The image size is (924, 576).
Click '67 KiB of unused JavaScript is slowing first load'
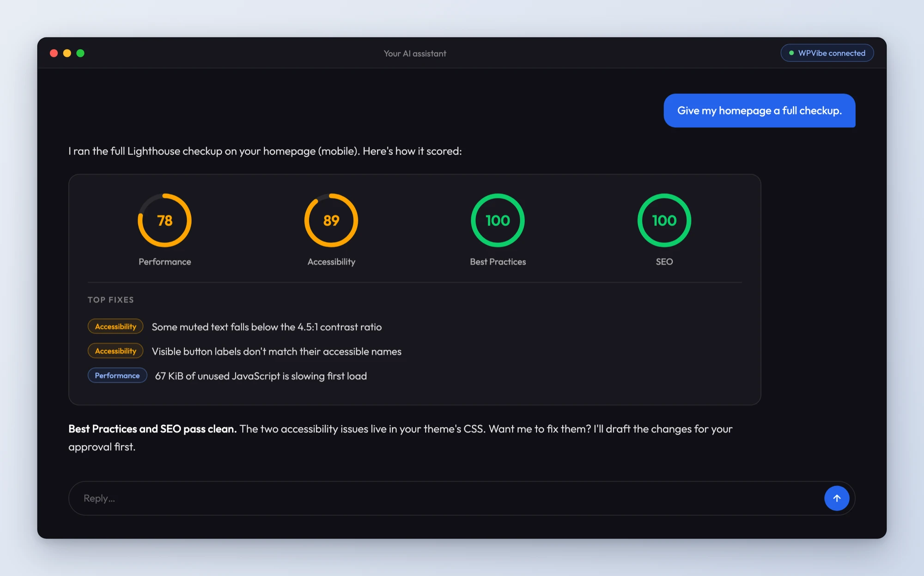(x=261, y=376)
